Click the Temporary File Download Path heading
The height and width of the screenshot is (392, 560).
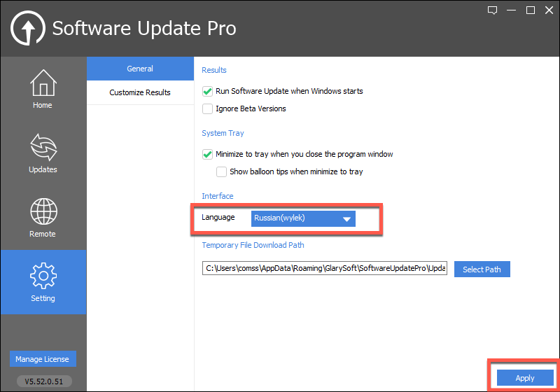pos(253,245)
